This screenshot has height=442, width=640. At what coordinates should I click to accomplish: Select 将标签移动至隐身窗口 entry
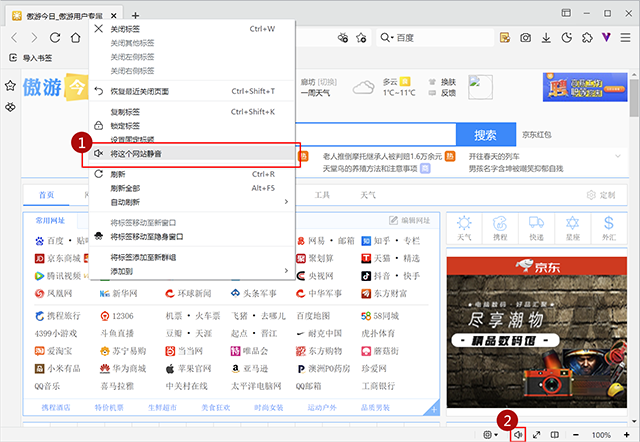click(192, 237)
